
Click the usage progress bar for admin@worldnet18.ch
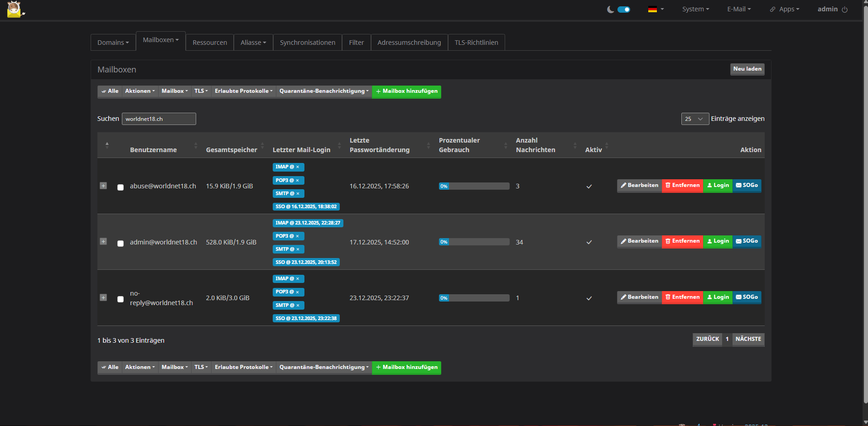(x=473, y=242)
